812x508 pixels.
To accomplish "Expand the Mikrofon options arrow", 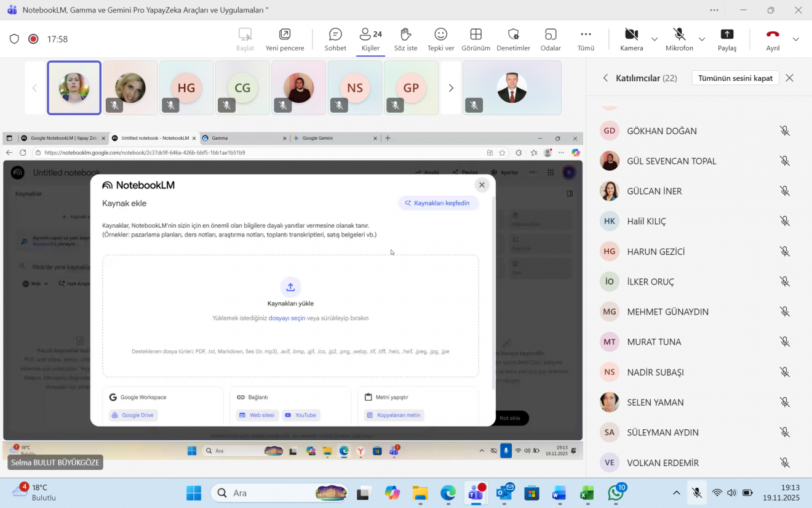I will click(703, 39).
